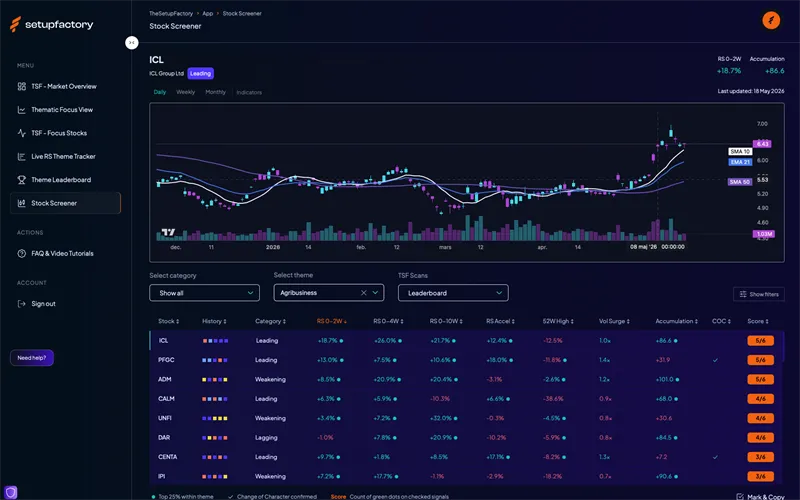The image size is (800, 500).
Task: Sort table by RS 0-4W column
Action: tap(388, 321)
